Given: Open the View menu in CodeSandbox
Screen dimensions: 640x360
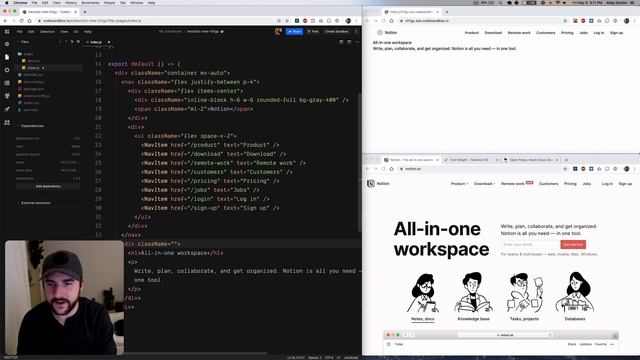Looking at the screenshot, I should coord(64,31).
